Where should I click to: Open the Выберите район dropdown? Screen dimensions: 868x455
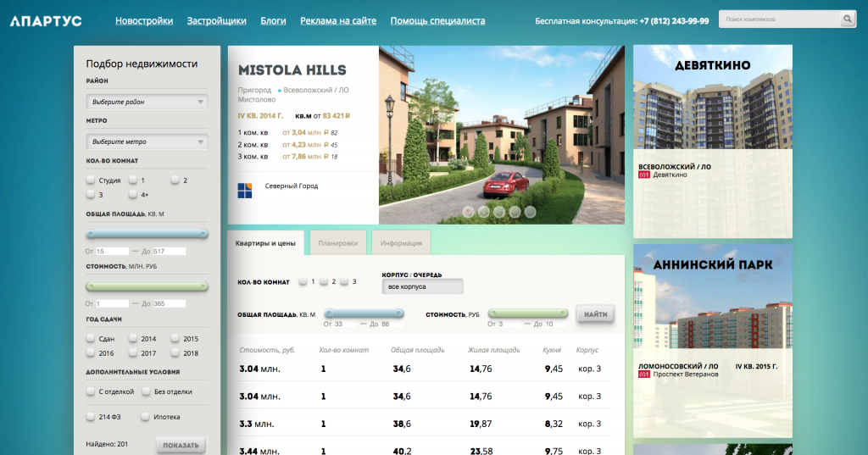[x=147, y=102]
